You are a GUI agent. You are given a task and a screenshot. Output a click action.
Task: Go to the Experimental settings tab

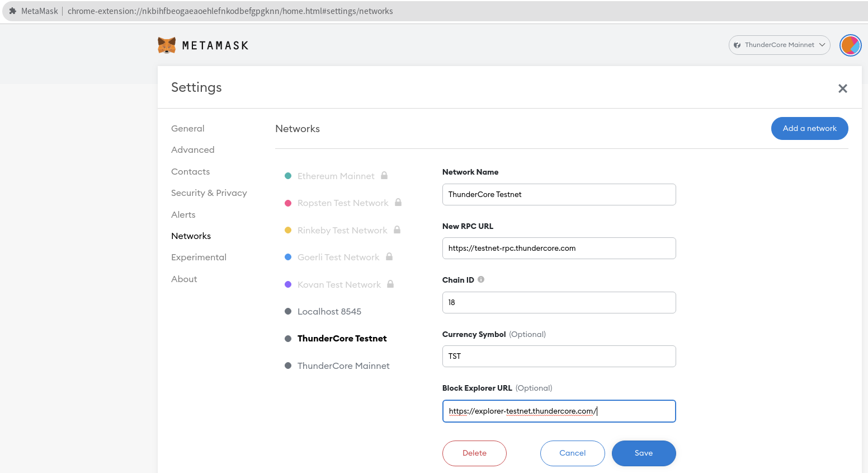(199, 257)
